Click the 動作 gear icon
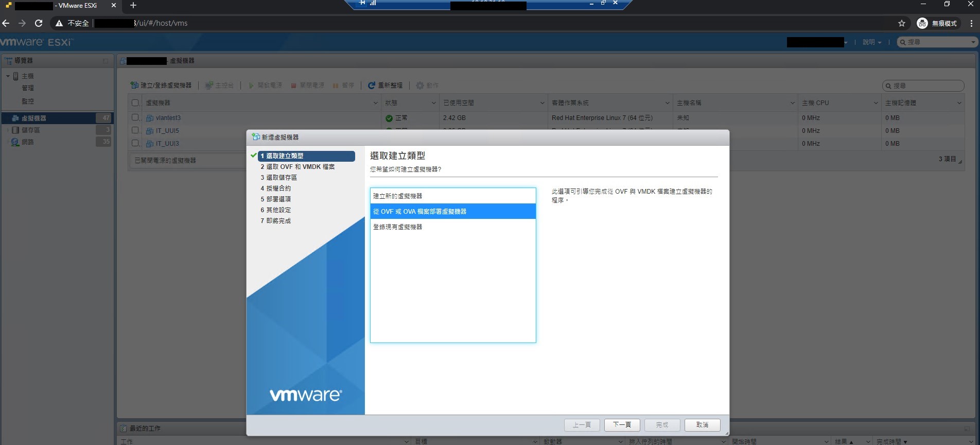Screen dimensions: 980x445 click(x=420, y=85)
